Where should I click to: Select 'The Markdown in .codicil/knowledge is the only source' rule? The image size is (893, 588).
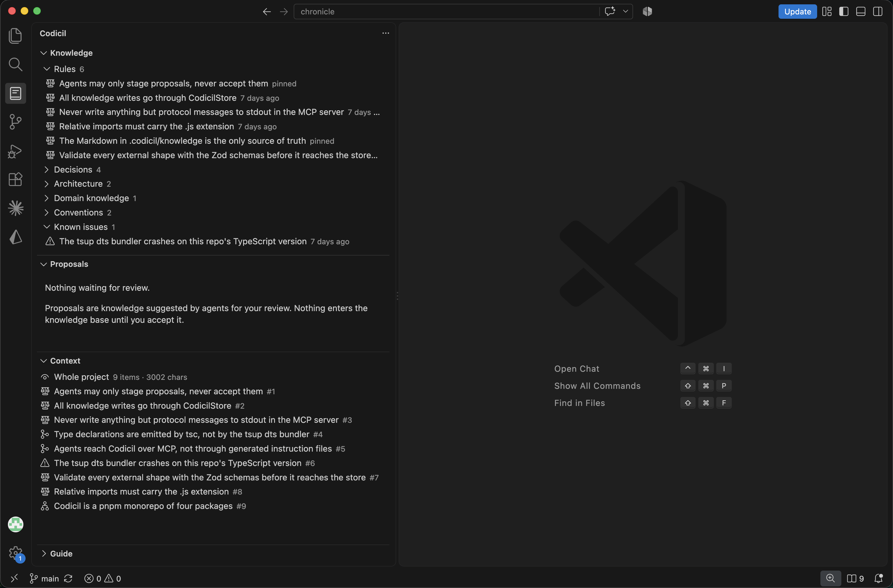point(213,141)
